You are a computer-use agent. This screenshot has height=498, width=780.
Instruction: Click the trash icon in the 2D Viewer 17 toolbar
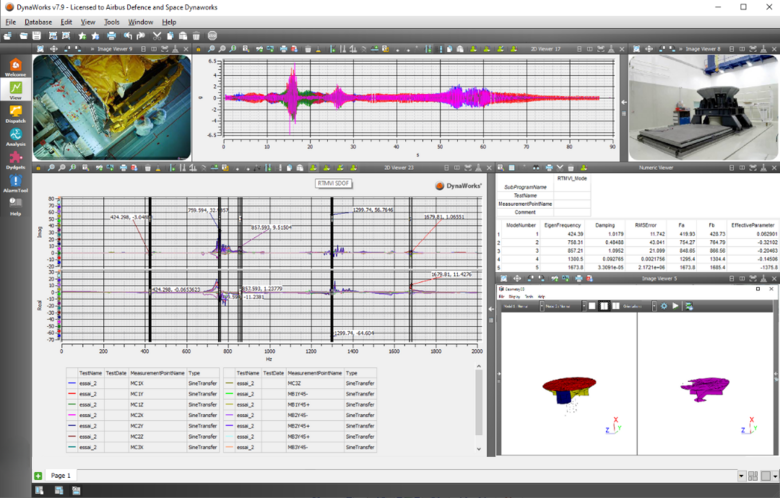[x=308, y=49]
